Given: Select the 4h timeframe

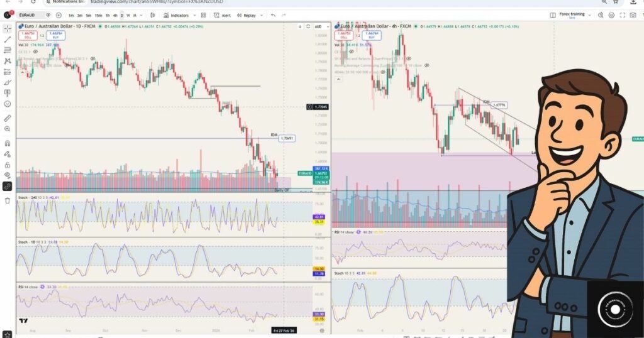Looking at the screenshot, I should 114,15.
